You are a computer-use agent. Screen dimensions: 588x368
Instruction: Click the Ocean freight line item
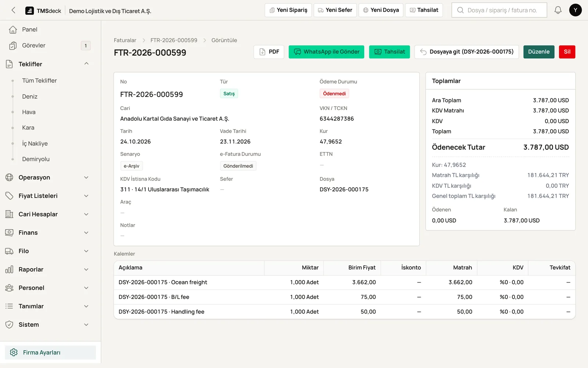[344, 282]
